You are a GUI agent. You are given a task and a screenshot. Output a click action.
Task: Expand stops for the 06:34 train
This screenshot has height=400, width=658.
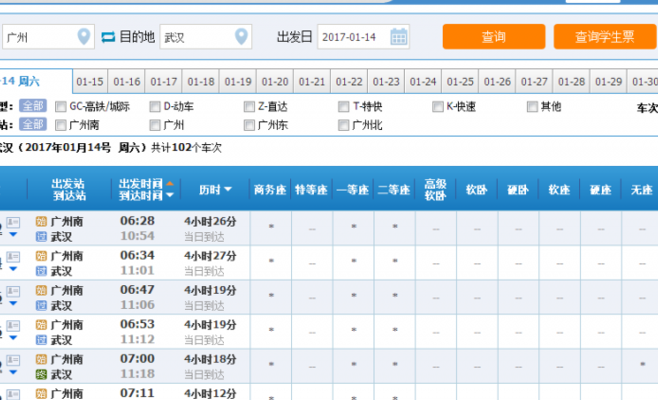[13, 269]
